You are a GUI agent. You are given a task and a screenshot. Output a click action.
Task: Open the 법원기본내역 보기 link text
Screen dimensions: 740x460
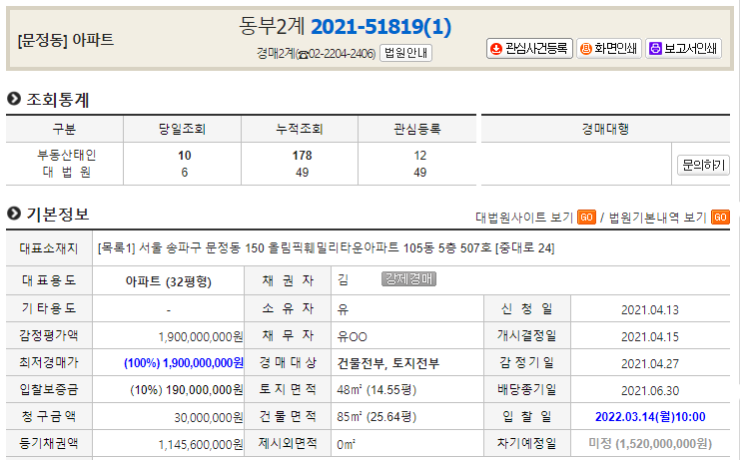(x=658, y=217)
